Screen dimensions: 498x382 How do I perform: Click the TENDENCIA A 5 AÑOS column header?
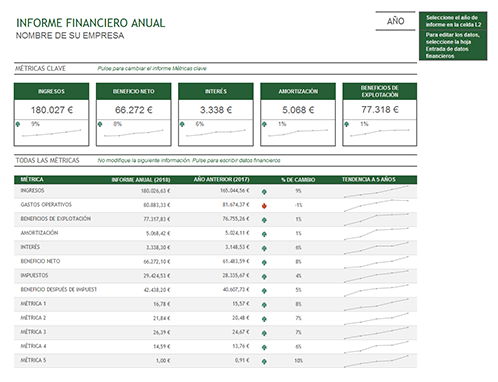[x=369, y=179]
